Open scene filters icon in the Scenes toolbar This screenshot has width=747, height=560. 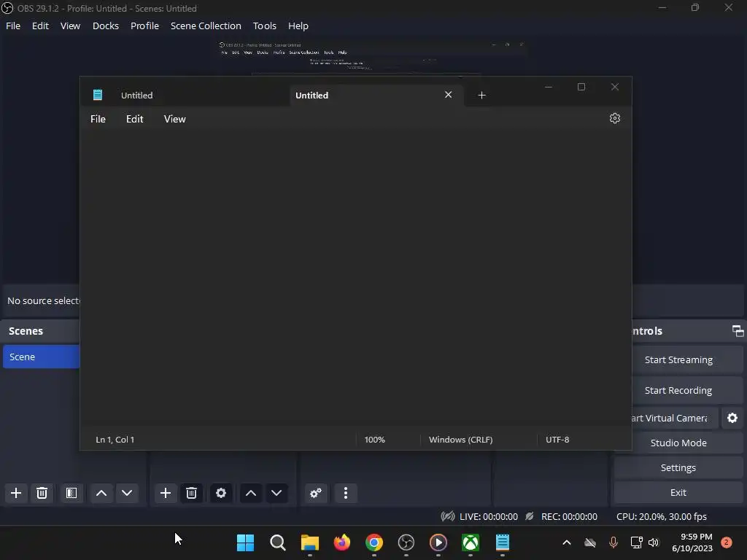pyautogui.click(x=71, y=493)
